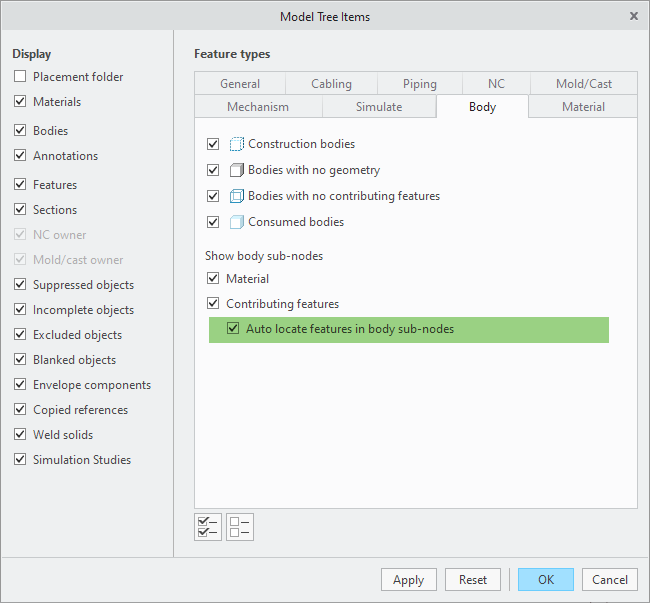Uncheck the Construction bodies checkbox

click(x=213, y=144)
